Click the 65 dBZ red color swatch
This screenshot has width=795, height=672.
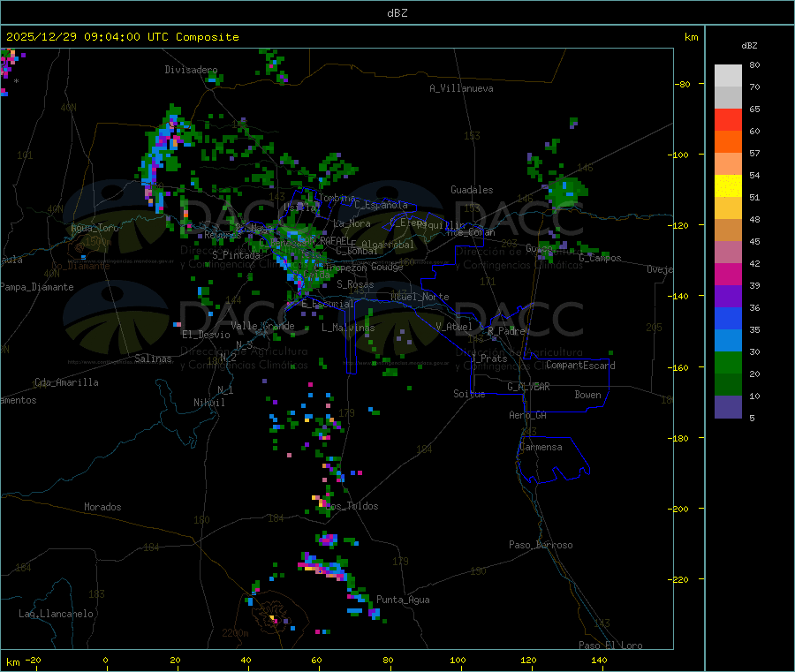tap(728, 119)
